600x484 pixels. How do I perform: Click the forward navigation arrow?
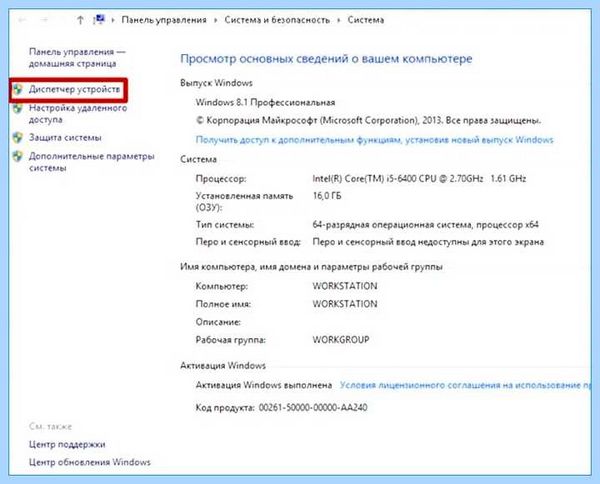[44, 20]
